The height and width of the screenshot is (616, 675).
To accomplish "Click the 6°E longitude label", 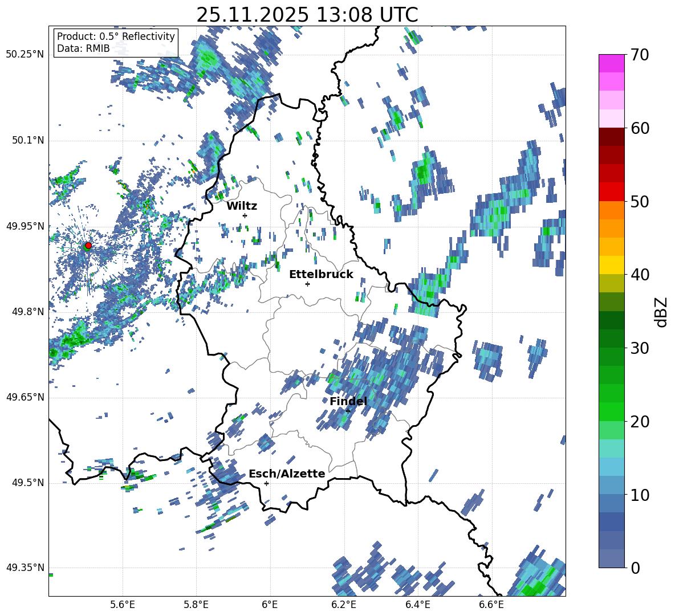I will (x=270, y=605).
